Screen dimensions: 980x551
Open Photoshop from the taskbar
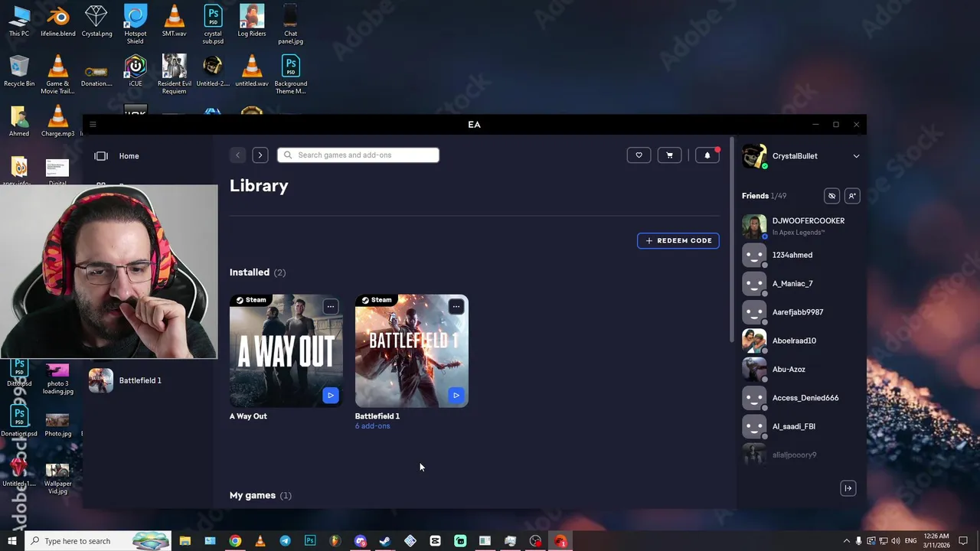coord(310,541)
